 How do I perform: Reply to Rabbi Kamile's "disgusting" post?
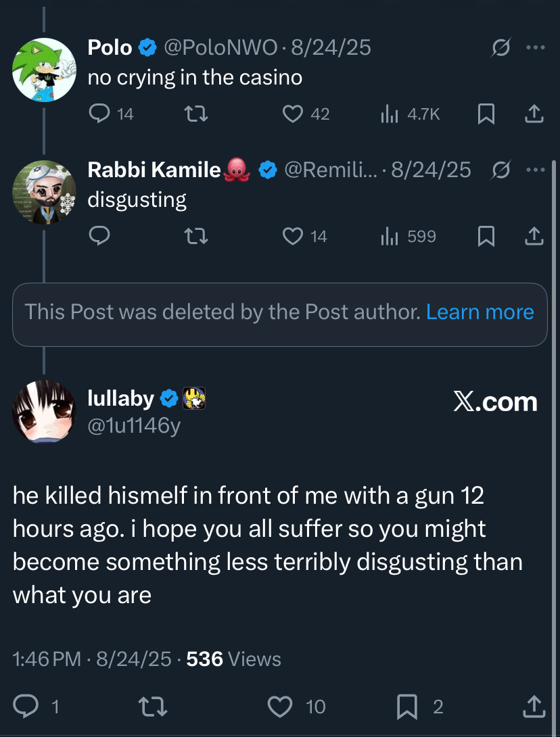coord(99,236)
